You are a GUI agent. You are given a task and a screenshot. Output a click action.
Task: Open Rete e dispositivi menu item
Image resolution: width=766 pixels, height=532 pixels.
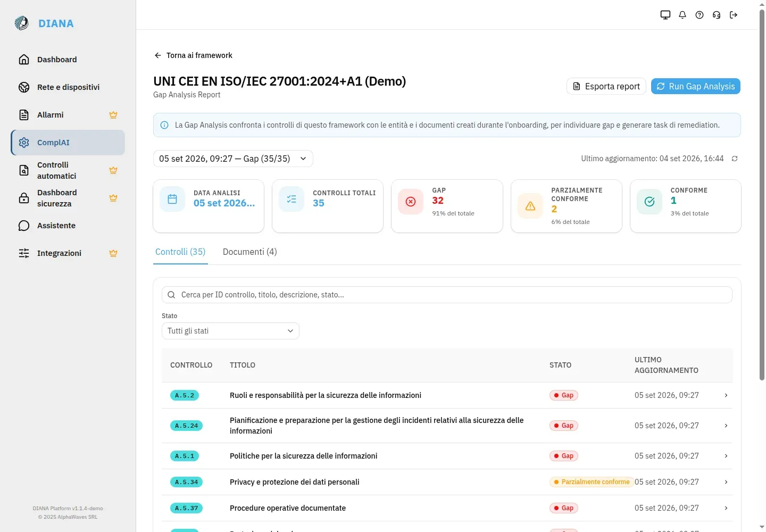68,87
